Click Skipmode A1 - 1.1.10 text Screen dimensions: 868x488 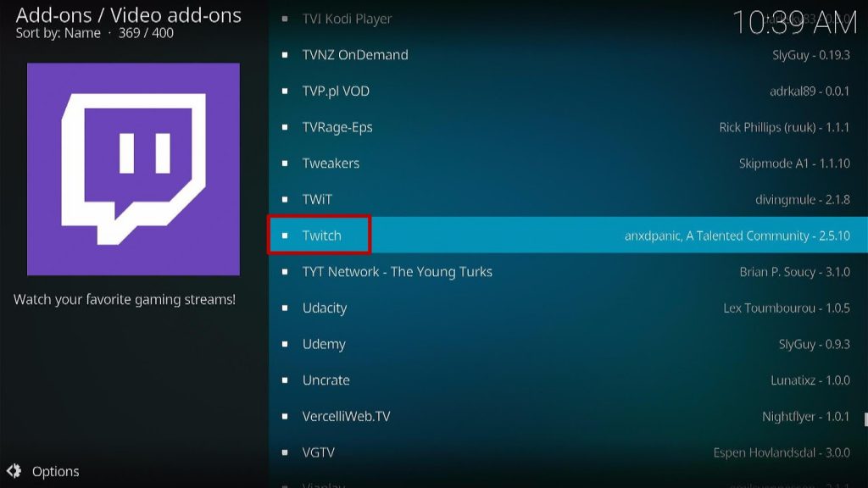click(x=794, y=164)
